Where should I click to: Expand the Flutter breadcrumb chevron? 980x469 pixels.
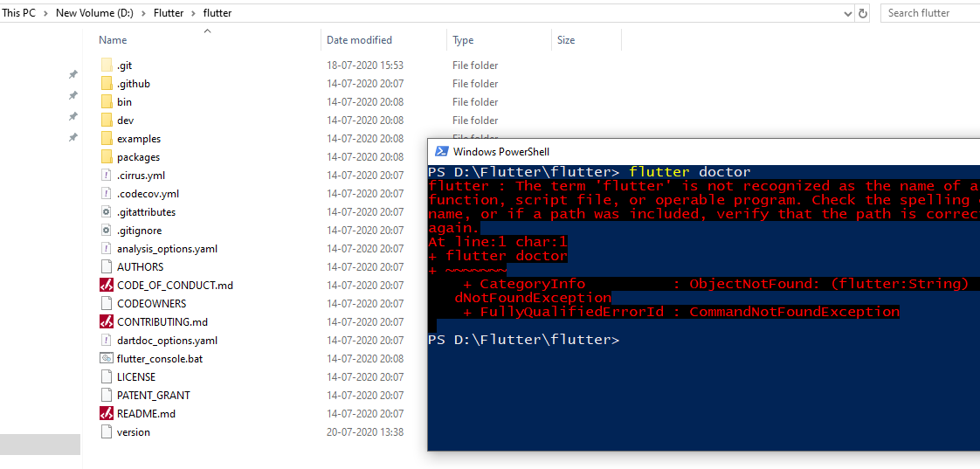coord(193,13)
